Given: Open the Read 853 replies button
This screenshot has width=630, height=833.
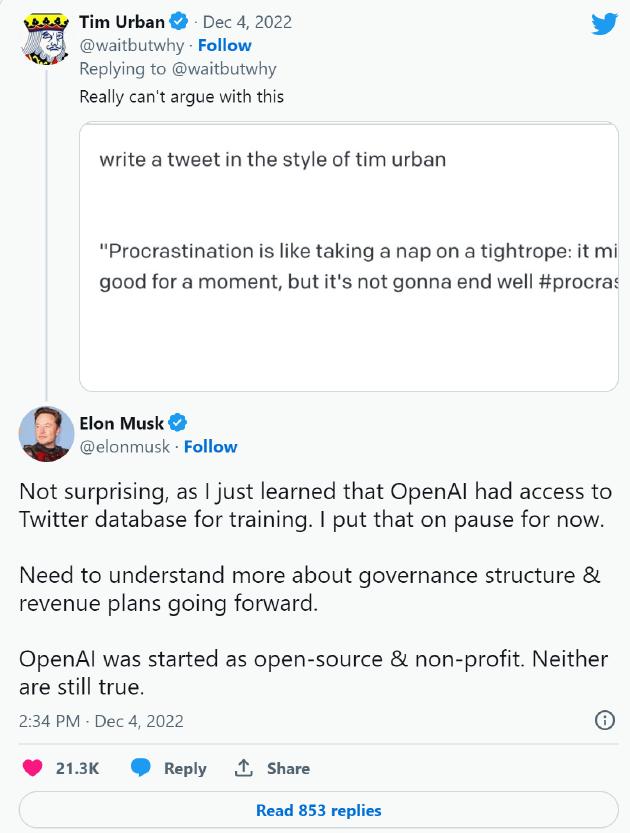Looking at the screenshot, I should click(x=319, y=810).
